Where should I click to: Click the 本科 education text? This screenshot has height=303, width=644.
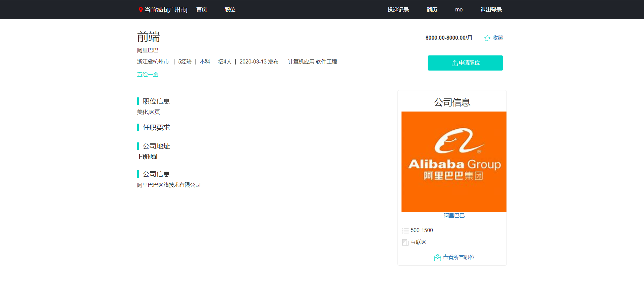(205, 62)
